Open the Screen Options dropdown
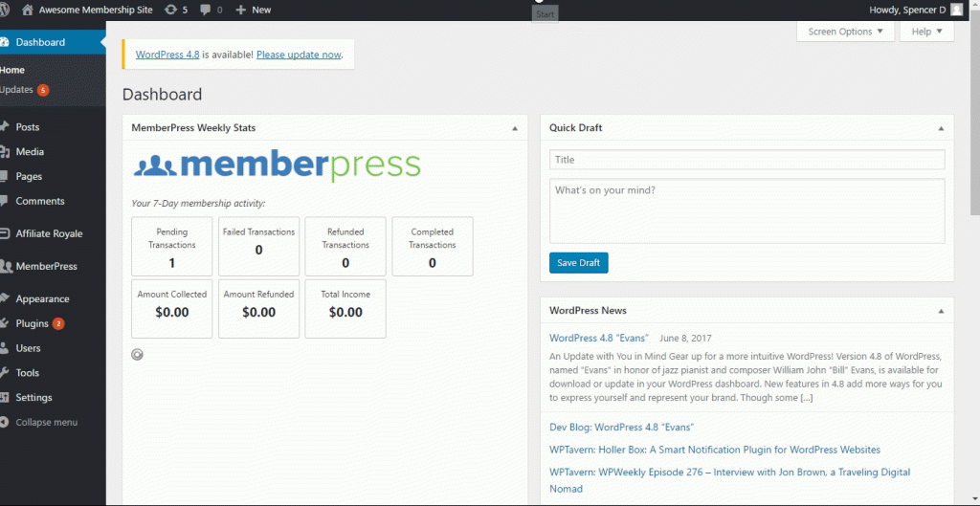 click(x=845, y=32)
